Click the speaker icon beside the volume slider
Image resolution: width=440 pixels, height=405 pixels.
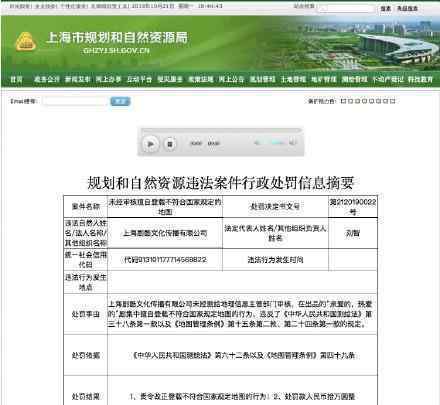292,142
